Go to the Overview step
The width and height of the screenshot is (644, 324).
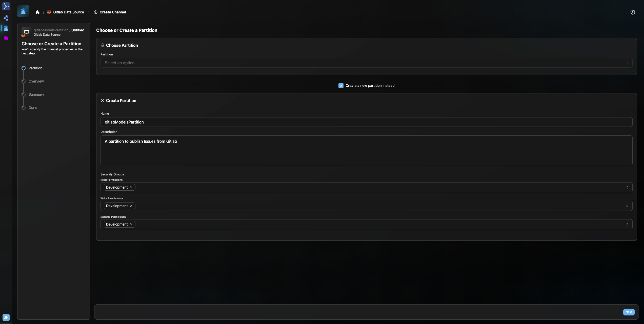[x=36, y=81]
